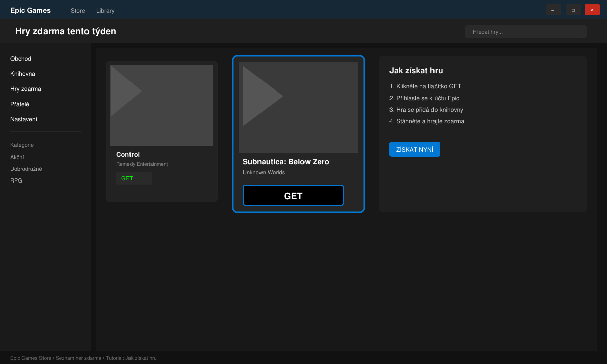Viewport: 607px width, 364px height.
Task: Open the Library tab in top bar
Action: (x=105, y=11)
